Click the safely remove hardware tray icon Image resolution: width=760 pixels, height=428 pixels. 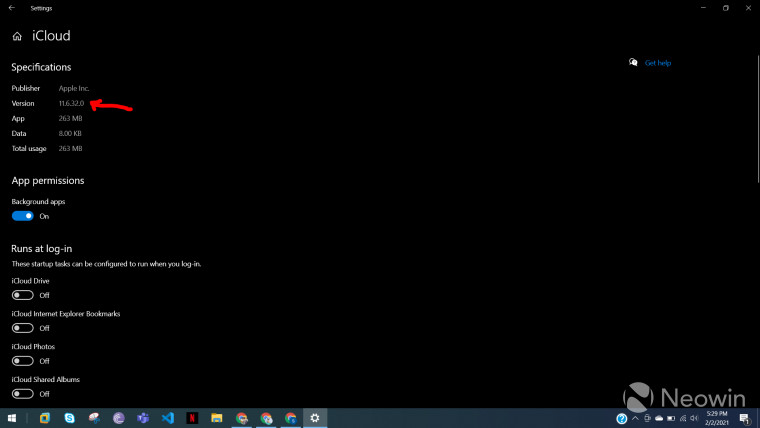point(647,418)
